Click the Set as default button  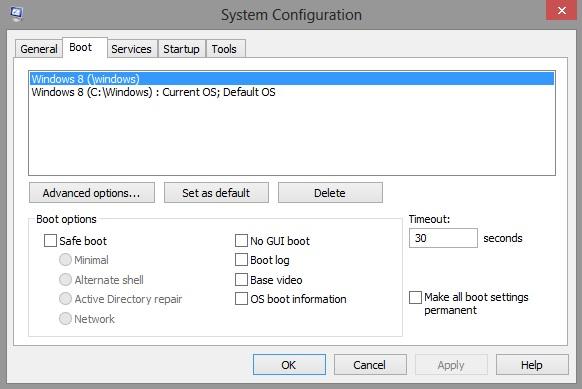(x=216, y=193)
